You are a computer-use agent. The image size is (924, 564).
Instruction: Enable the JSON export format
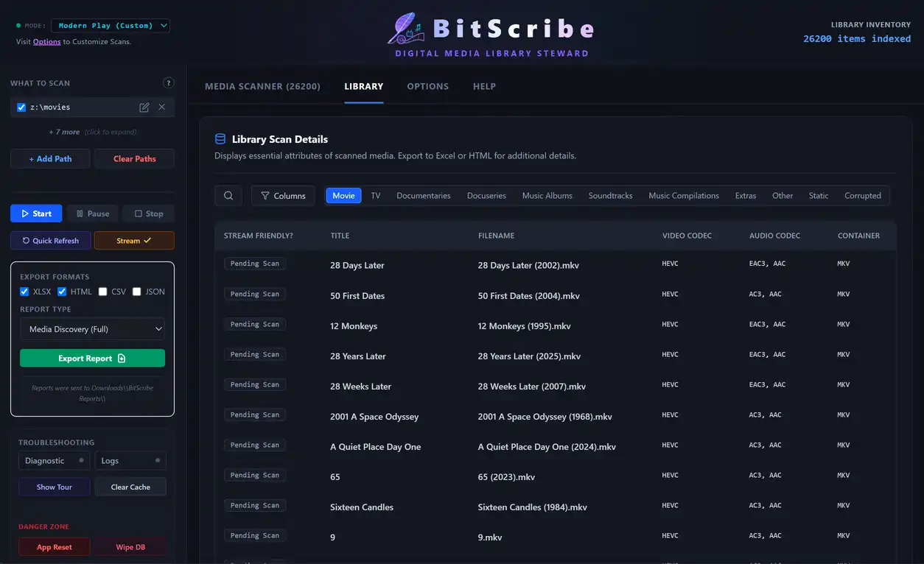pyautogui.click(x=136, y=292)
